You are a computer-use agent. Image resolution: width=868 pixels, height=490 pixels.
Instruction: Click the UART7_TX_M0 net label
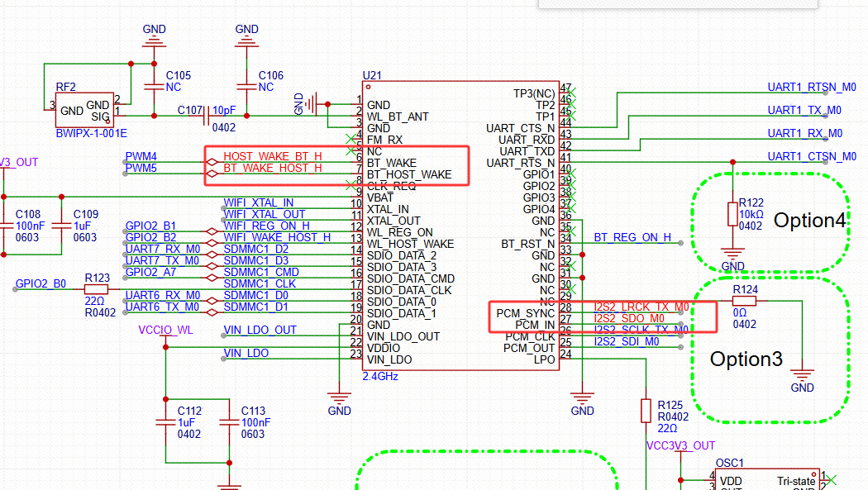coord(162,260)
